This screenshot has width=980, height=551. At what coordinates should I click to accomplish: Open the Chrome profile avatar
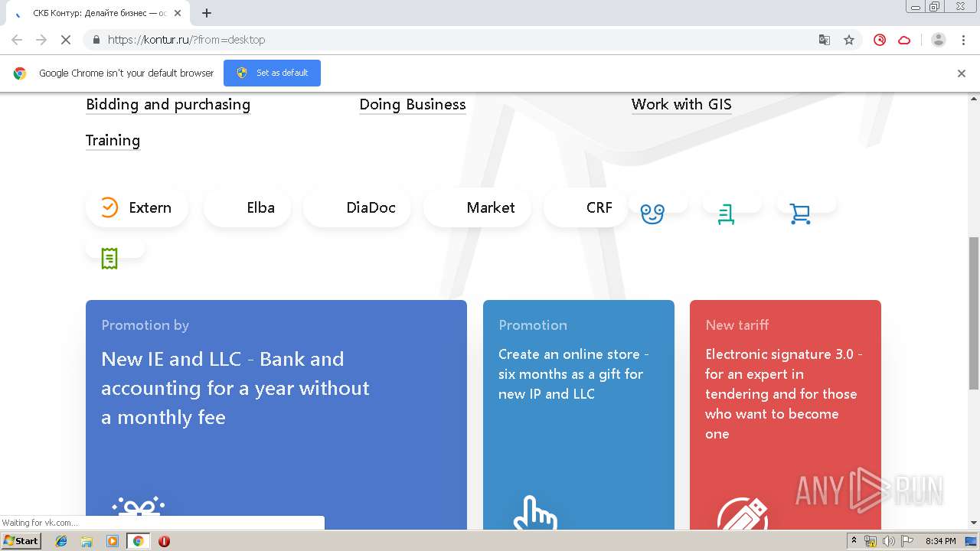point(939,40)
